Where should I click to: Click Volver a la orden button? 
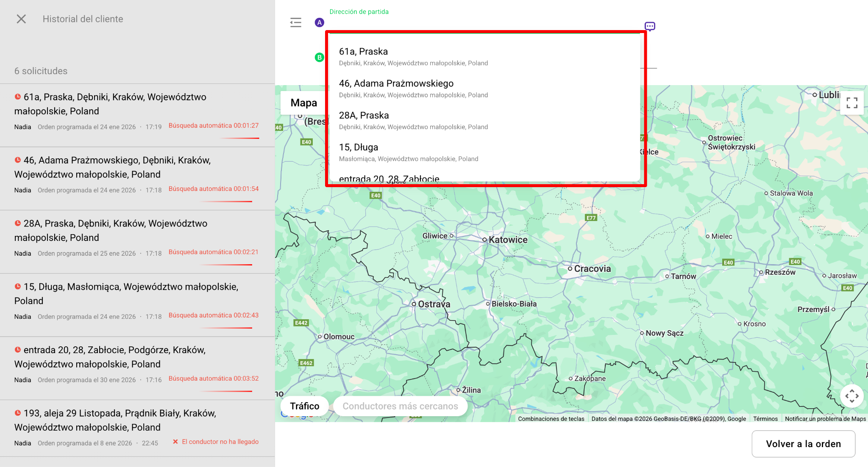point(803,444)
